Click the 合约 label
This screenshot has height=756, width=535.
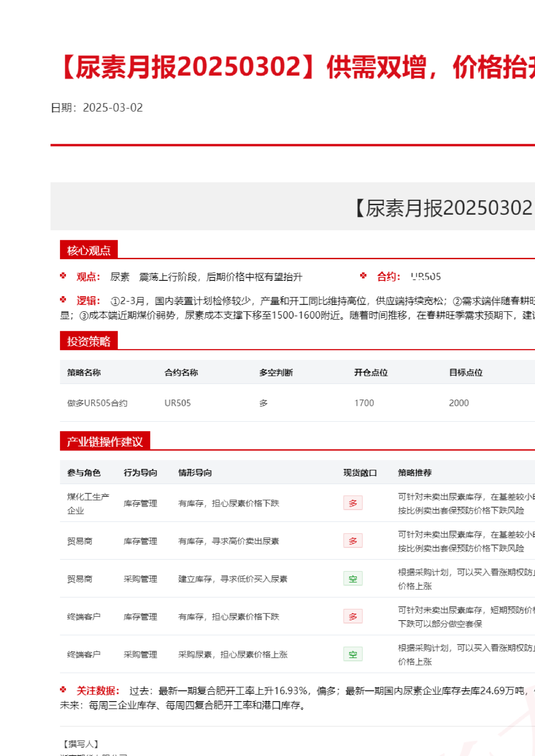388,277
